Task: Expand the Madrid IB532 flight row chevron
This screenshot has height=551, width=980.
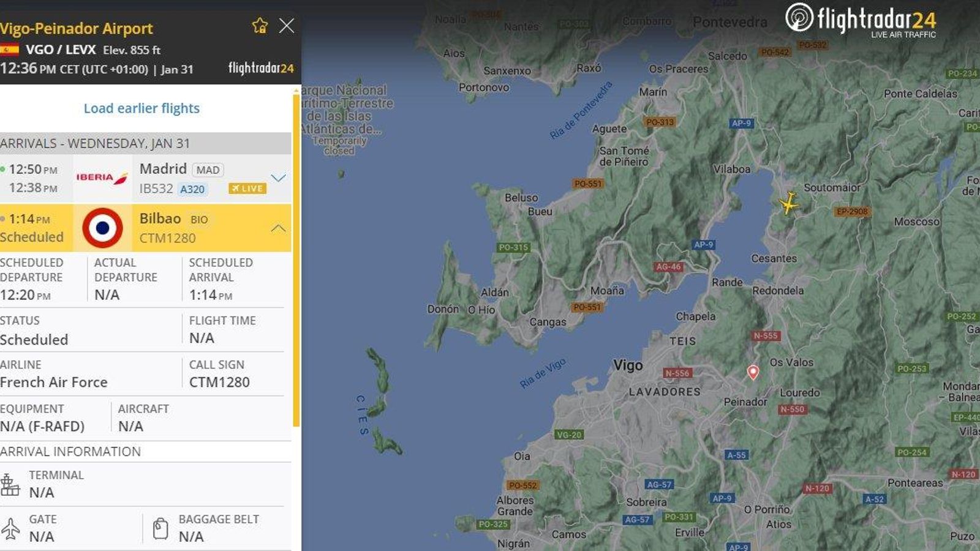Action: 279,177
